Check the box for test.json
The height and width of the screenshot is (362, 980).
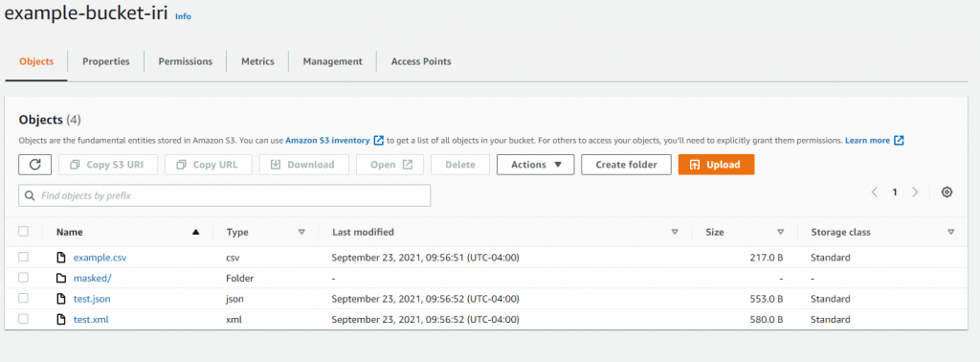pyautogui.click(x=24, y=299)
